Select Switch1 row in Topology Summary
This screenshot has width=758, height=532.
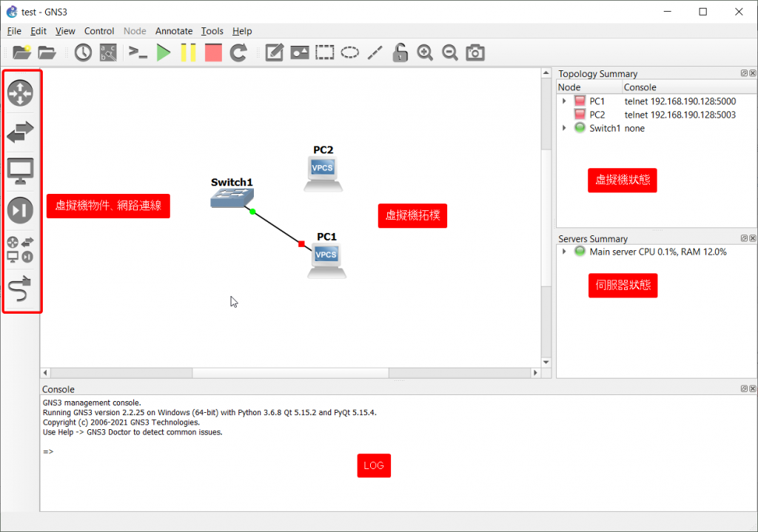656,128
